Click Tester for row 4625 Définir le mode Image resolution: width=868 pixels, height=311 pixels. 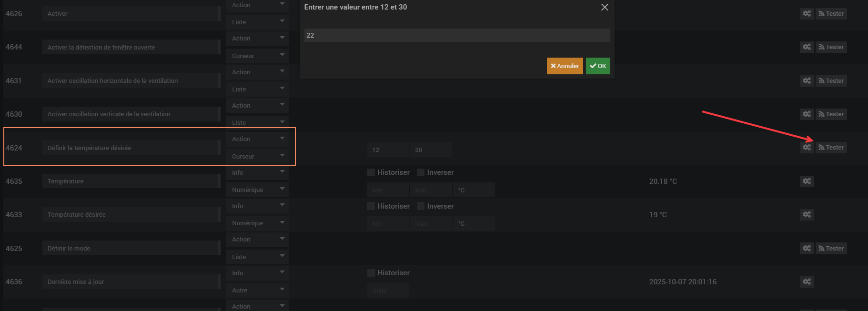[x=831, y=249]
